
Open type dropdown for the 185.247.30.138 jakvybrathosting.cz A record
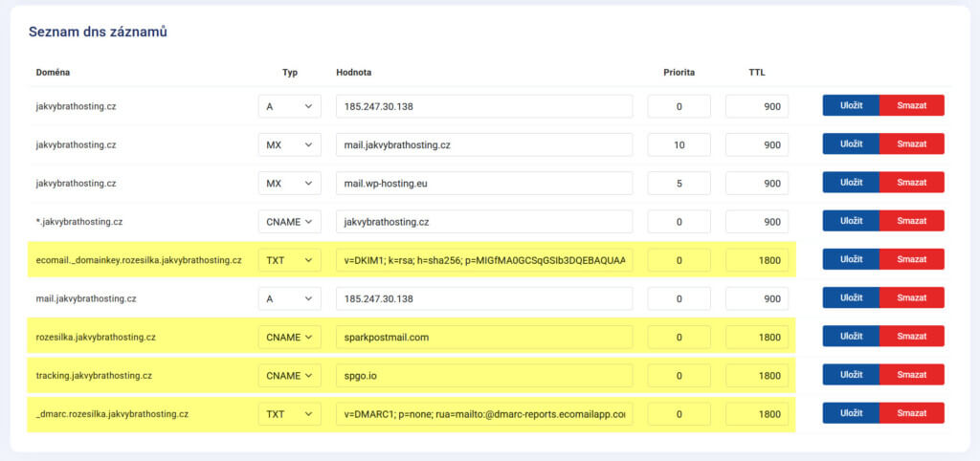(x=289, y=106)
